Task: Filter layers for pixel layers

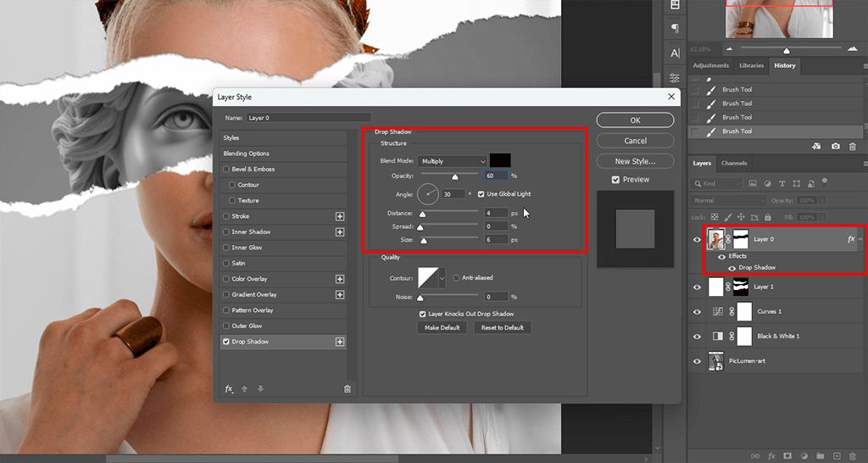Action: pos(753,183)
